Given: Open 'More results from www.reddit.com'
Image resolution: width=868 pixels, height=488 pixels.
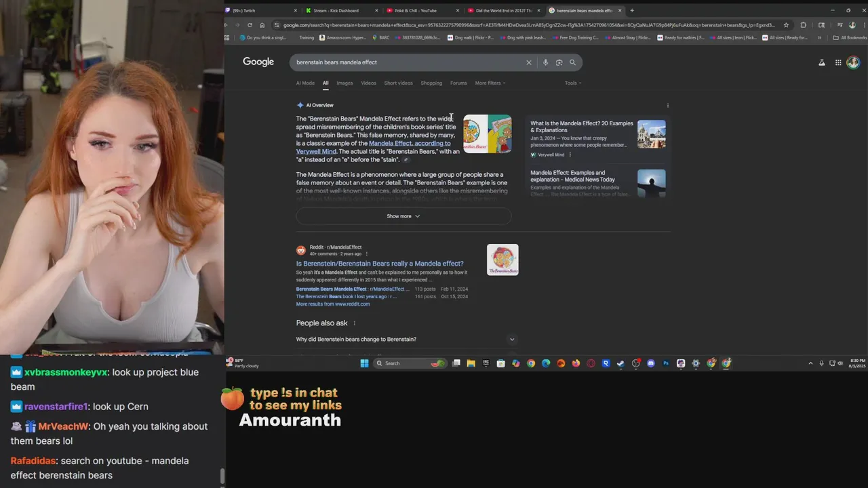Looking at the screenshot, I should pyautogui.click(x=333, y=304).
